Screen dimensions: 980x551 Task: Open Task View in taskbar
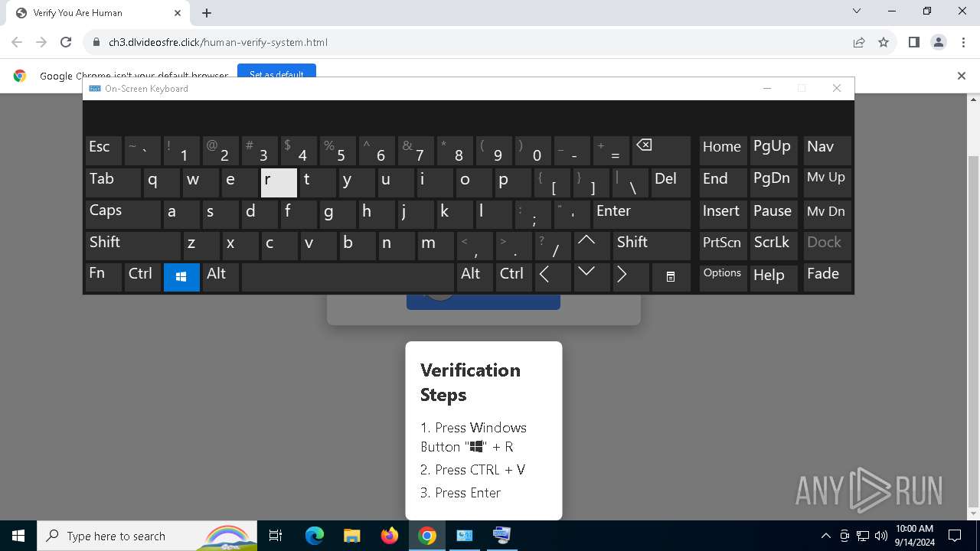[x=276, y=536]
